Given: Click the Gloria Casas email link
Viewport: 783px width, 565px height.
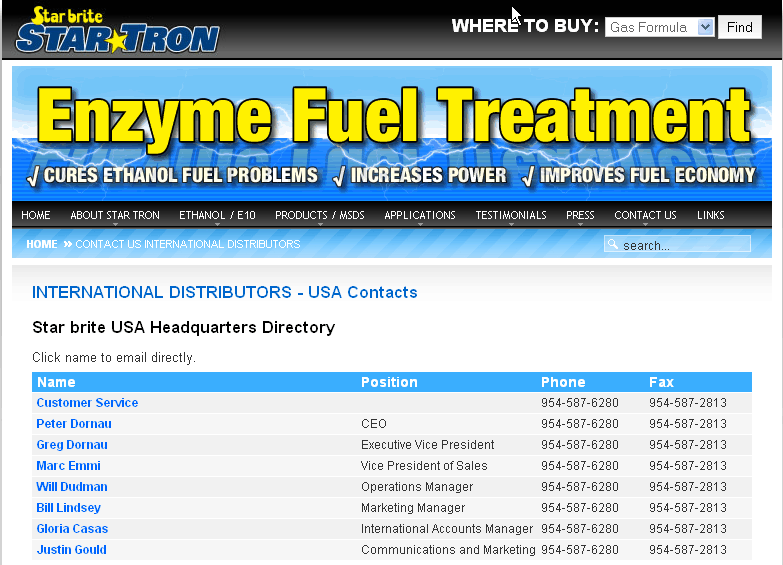Looking at the screenshot, I should (72, 529).
